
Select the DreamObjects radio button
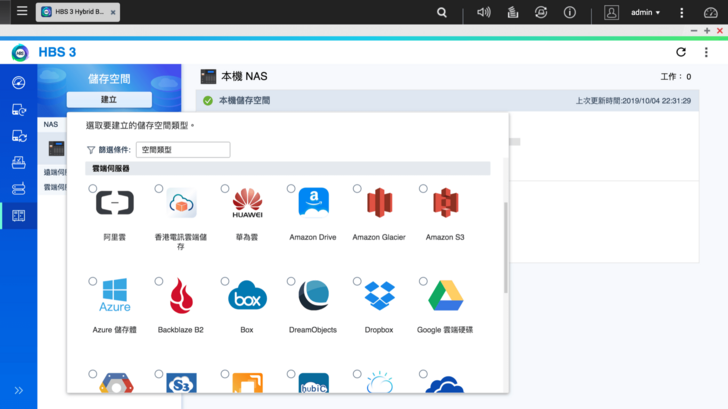click(291, 281)
